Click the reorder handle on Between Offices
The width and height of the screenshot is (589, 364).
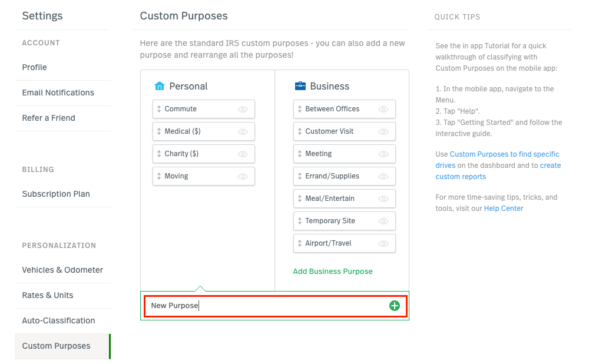click(300, 109)
